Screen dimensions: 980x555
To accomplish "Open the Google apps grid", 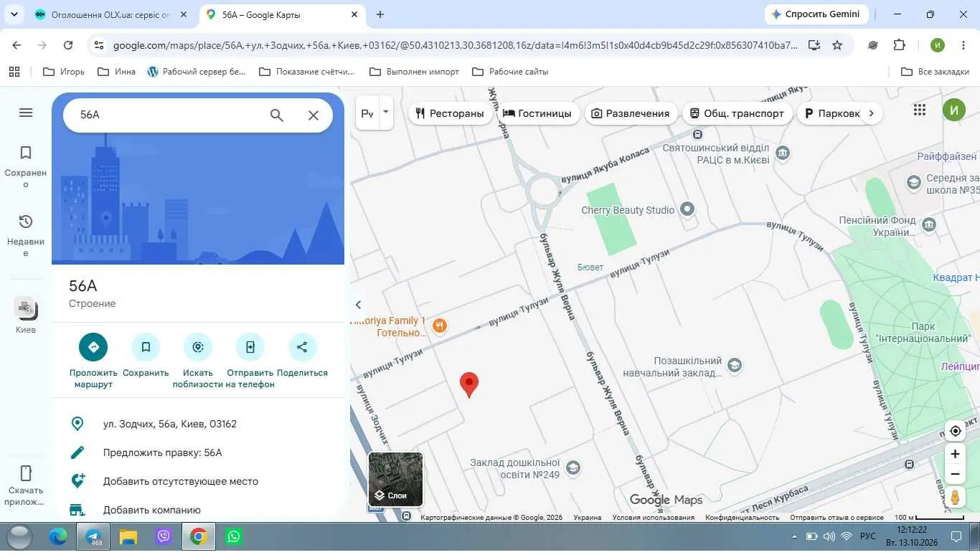I will 920,110.
